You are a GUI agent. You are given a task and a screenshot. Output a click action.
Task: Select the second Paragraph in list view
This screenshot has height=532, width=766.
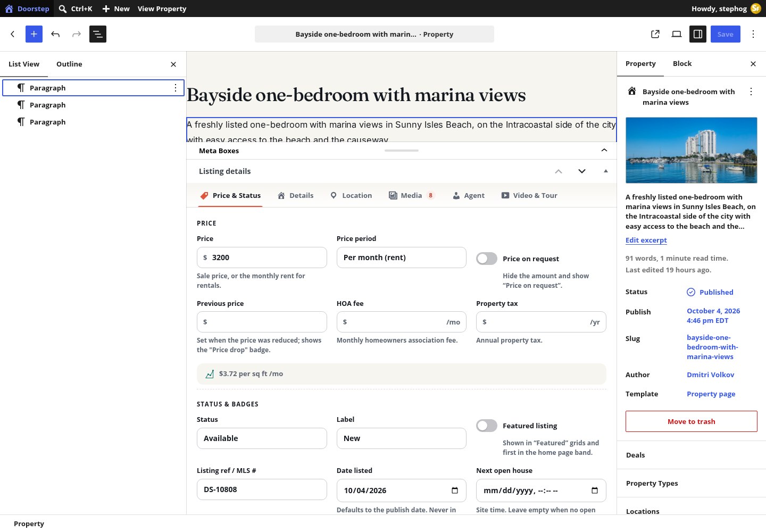[93, 105]
